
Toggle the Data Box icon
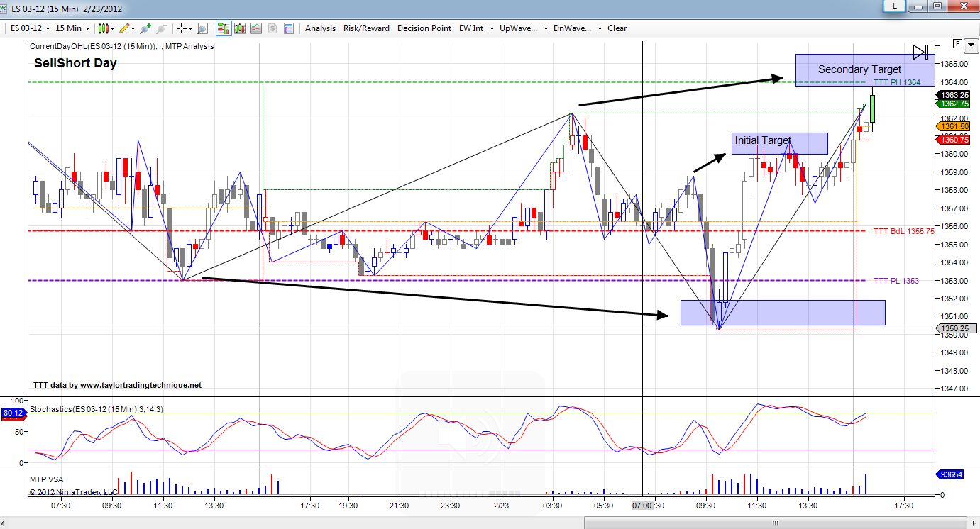[202, 28]
